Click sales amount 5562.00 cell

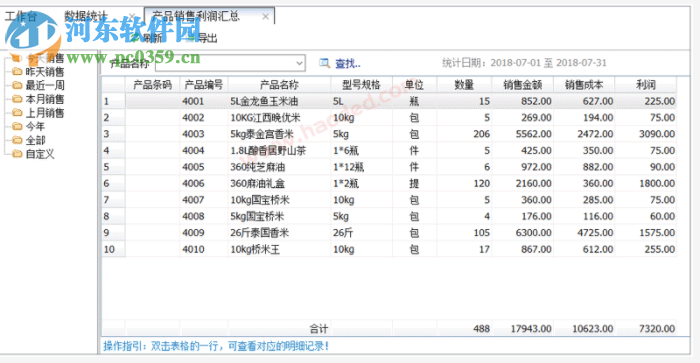(x=523, y=134)
